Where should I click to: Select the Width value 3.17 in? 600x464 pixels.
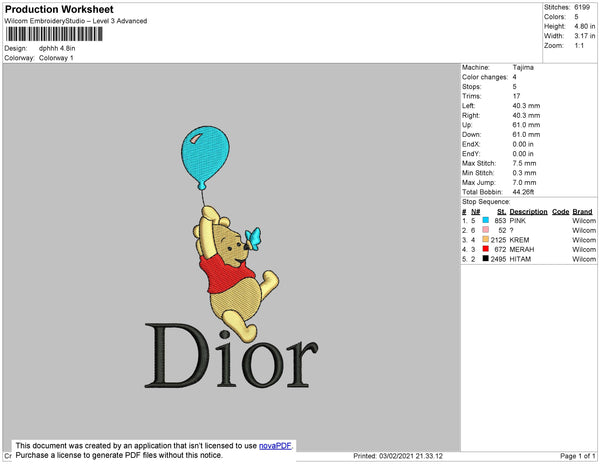[585, 36]
